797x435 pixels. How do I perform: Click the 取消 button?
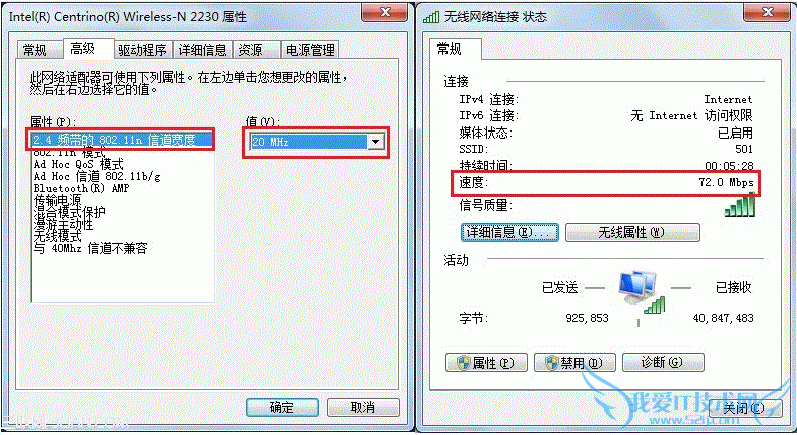(363, 407)
